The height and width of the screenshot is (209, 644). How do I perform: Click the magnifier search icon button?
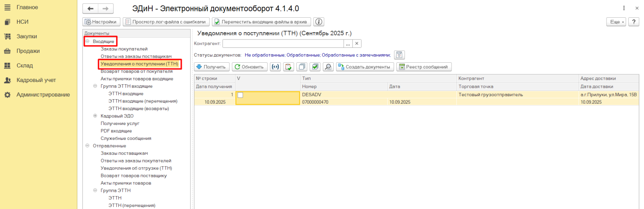[328, 67]
